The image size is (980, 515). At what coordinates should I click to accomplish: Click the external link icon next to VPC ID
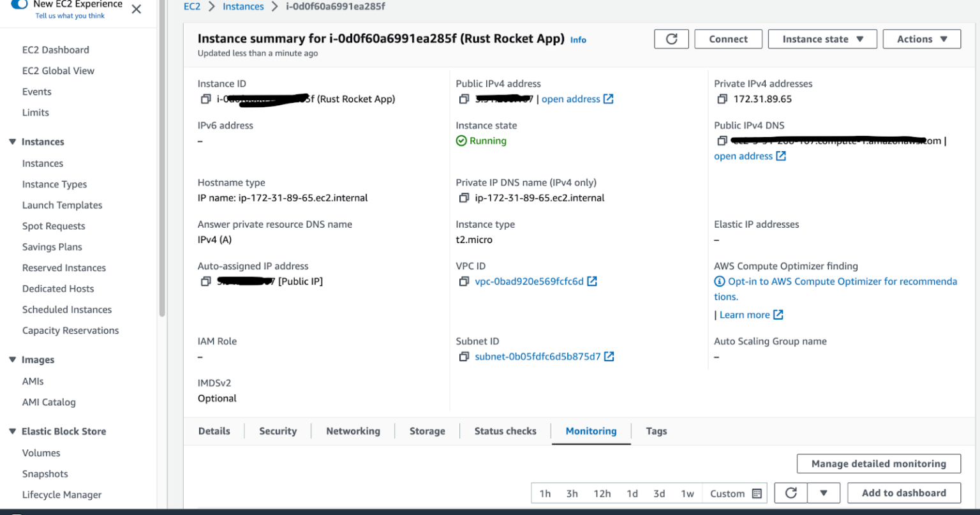(592, 281)
